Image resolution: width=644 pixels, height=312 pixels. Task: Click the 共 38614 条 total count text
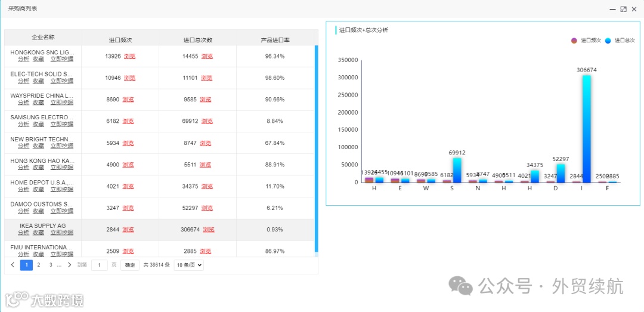click(x=156, y=265)
